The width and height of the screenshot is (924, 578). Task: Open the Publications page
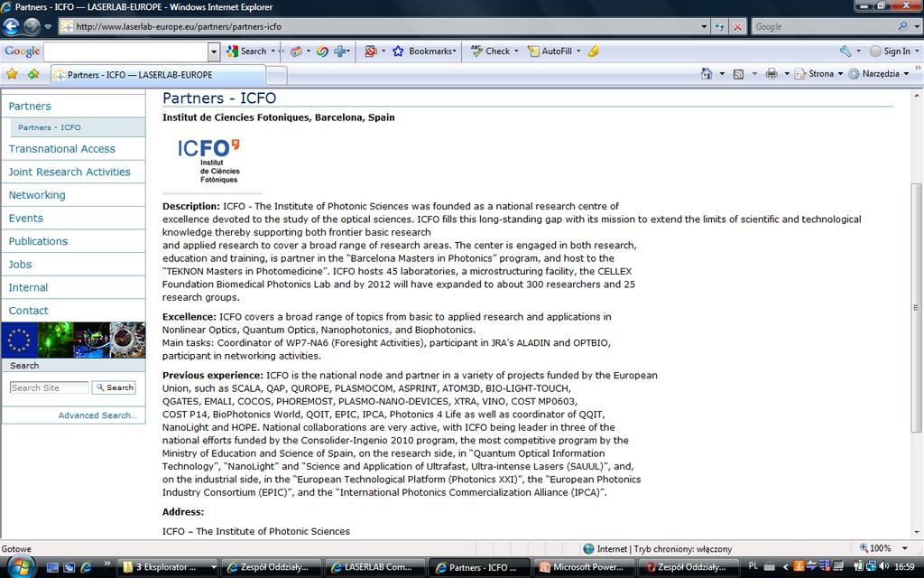pos(38,241)
